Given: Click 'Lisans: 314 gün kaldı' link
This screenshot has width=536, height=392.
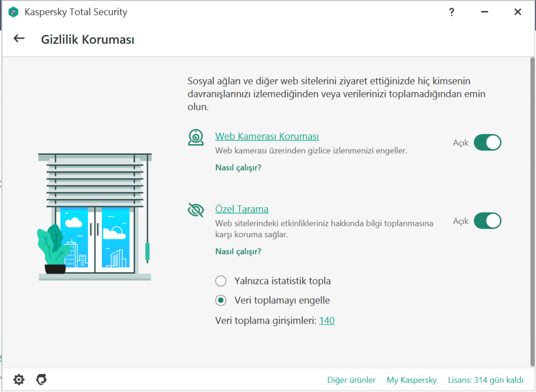Looking at the screenshot, I should pyautogui.click(x=486, y=380).
